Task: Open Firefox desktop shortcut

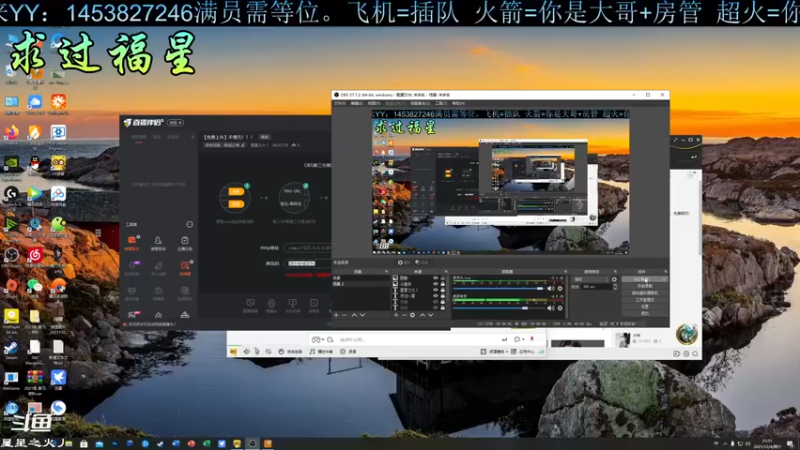Action: 11,134
